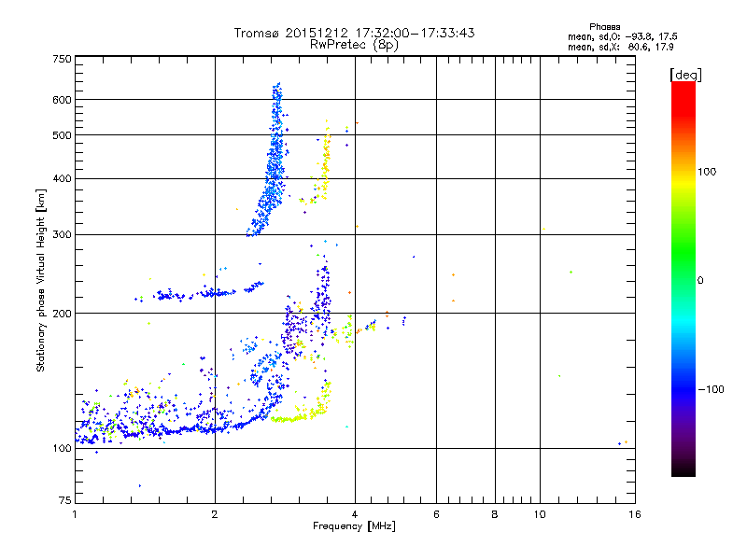
Task: Click the 'Frequency [MHz]' x-axis label
Action: (x=354, y=526)
